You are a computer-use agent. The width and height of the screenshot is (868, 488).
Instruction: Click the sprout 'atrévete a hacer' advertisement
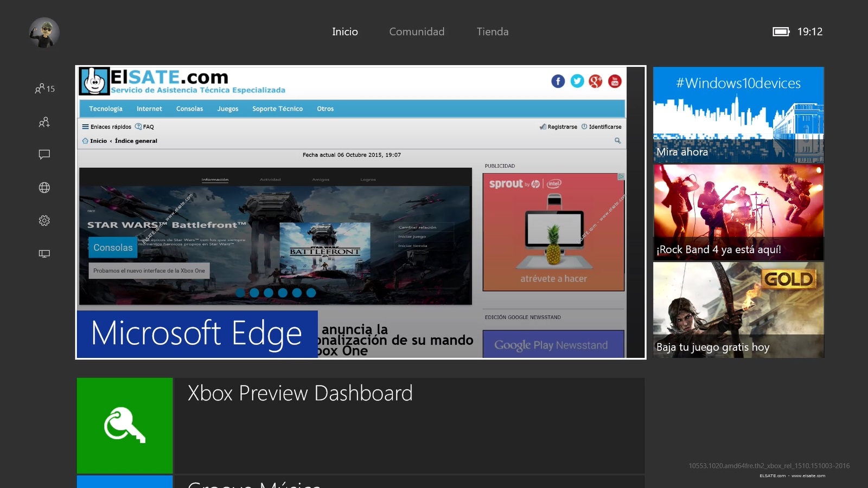point(553,232)
